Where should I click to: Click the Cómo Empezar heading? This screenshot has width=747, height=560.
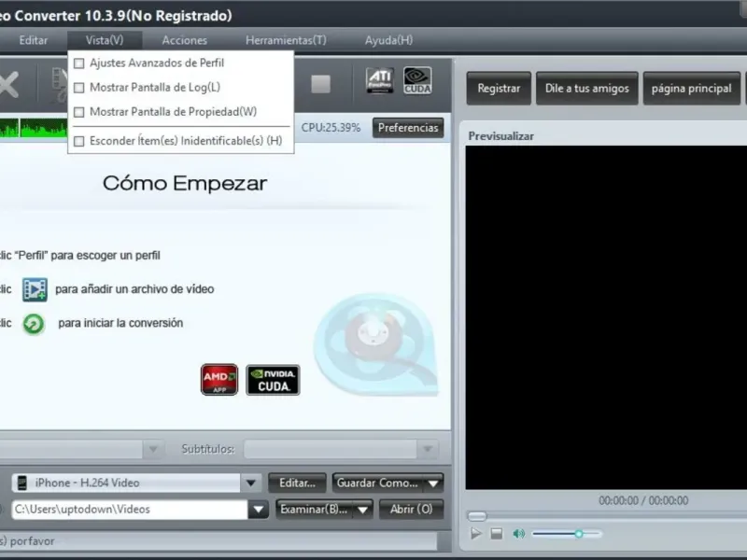tap(185, 183)
